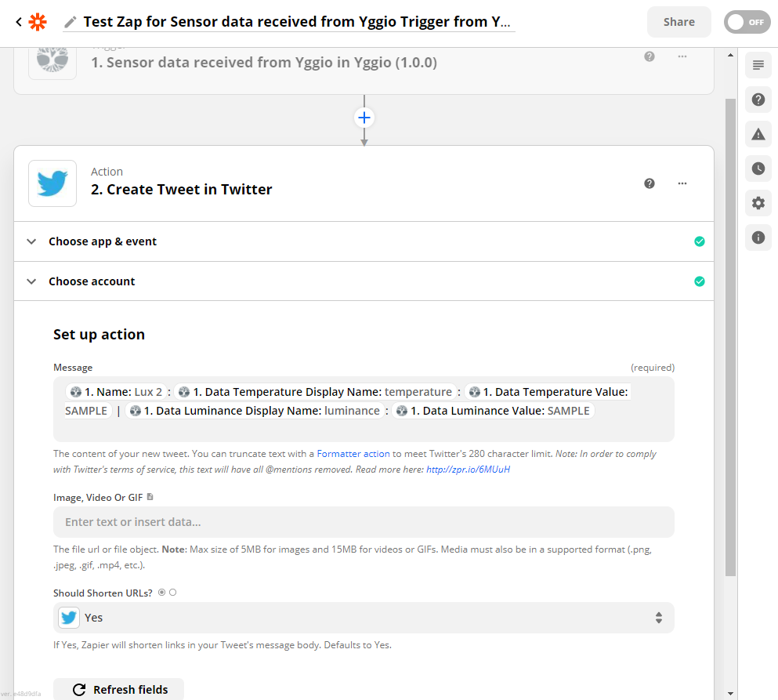Open the info panel icon in sidebar
The image size is (778, 700).
point(758,238)
